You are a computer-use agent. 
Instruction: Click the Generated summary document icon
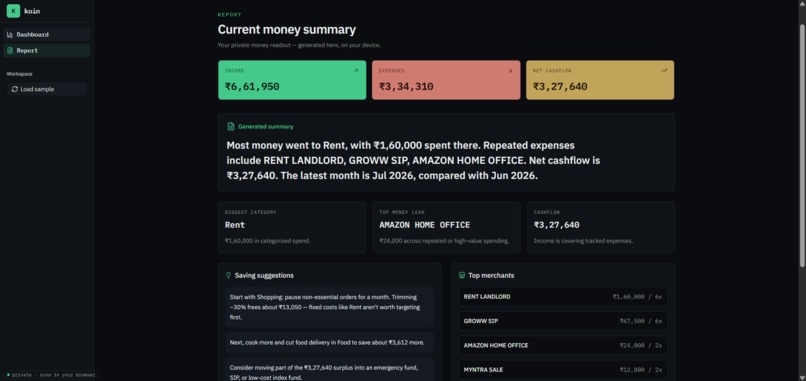pos(231,126)
